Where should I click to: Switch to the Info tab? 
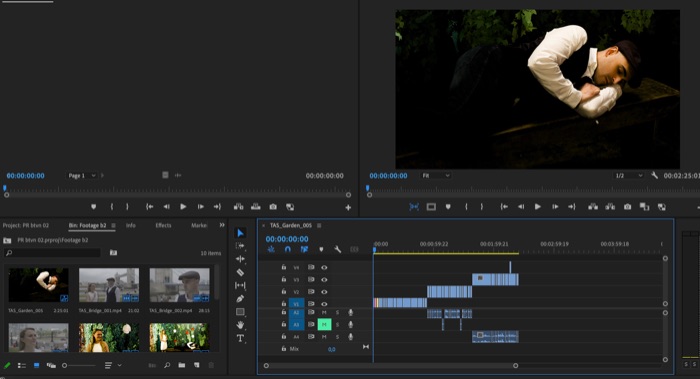(x=130, y=225)
